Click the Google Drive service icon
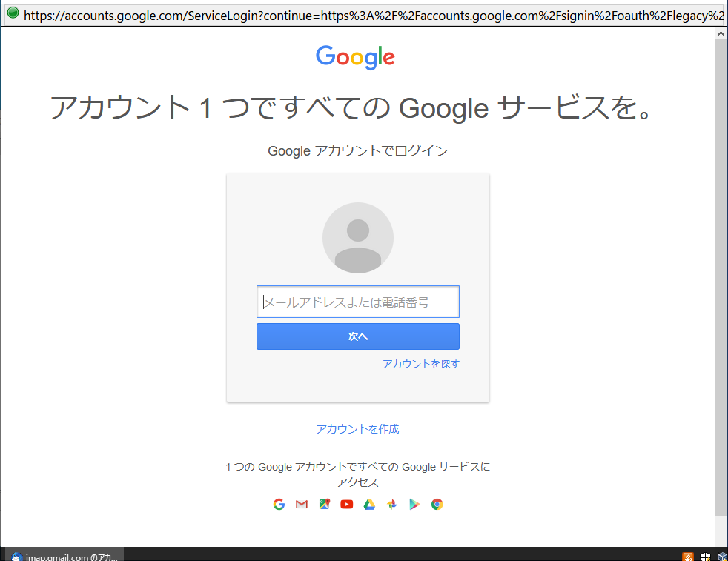The height and width of the screenshot is (561, 728). coord(370,505)
